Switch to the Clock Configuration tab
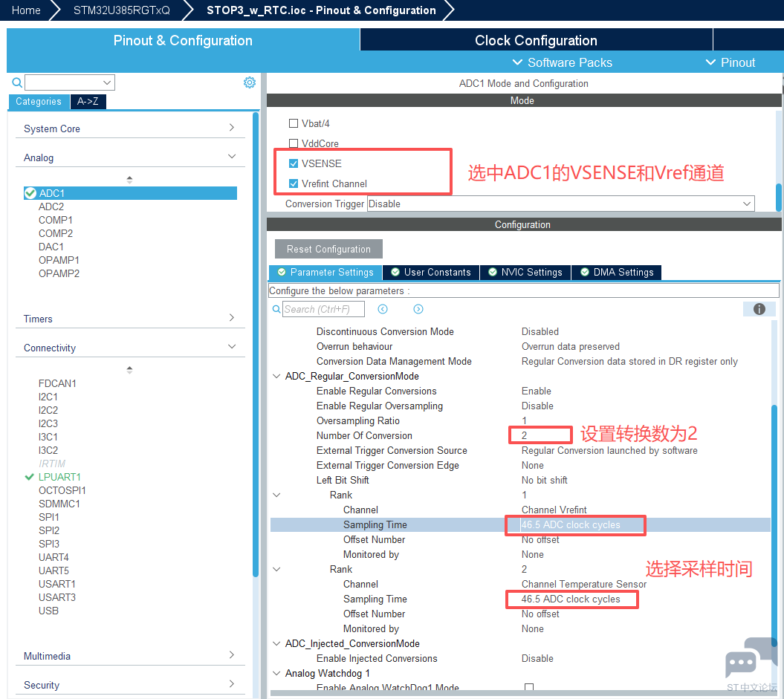Image resolution: width=784 pixels, height=699 pixels. click(x=536, y=40)
